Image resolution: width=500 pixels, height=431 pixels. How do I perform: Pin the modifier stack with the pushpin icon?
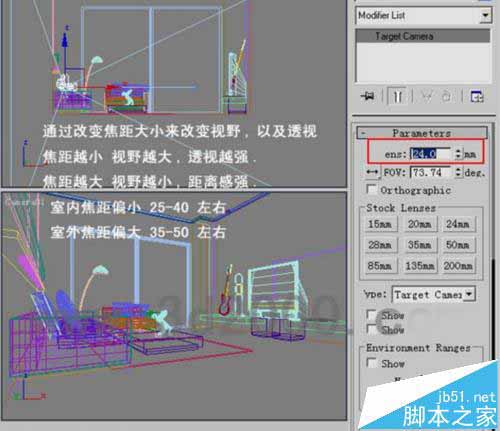click(367, 97)
